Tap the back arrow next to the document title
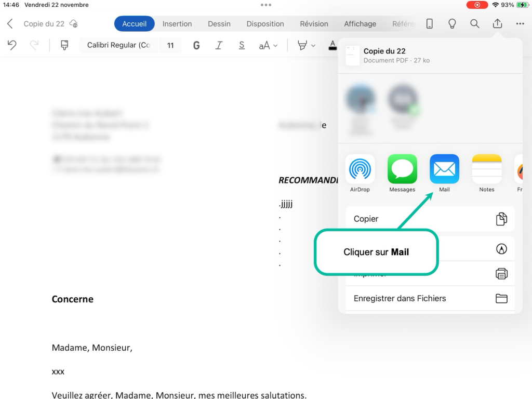The image size is (532, 399). point(10,24)
